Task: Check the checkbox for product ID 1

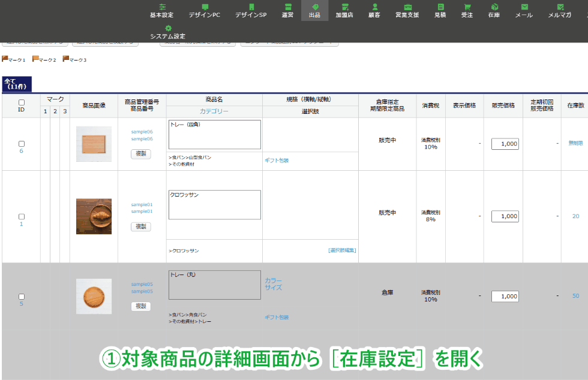Action: pos(22,216)
